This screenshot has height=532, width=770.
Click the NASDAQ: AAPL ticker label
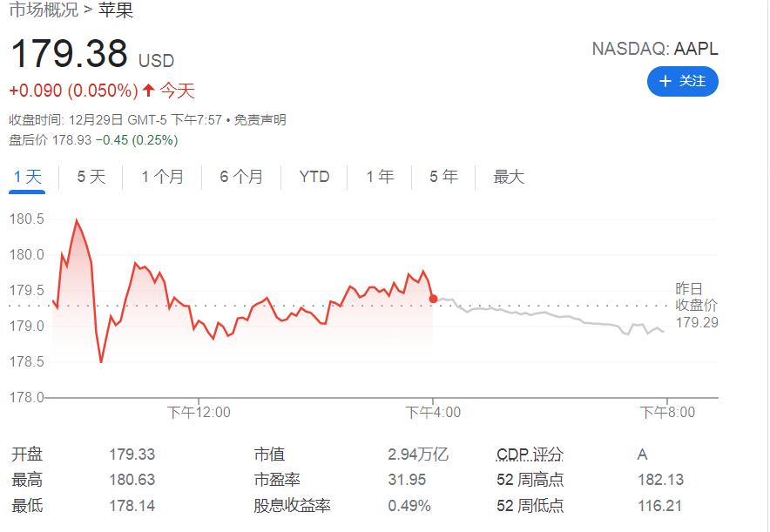coord(655,49)
